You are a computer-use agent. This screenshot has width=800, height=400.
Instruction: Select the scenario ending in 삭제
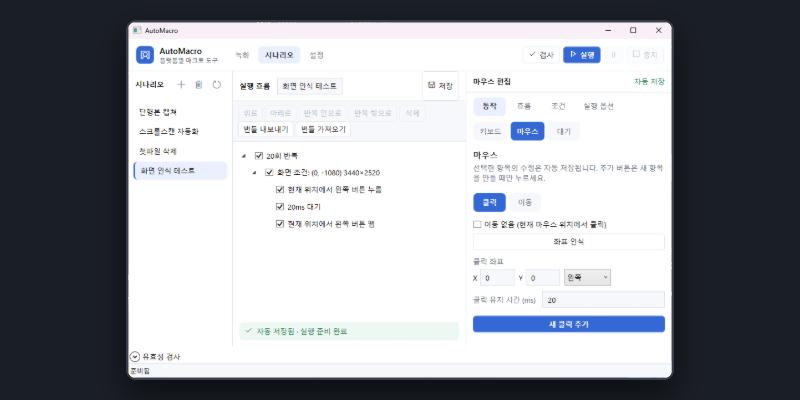180,152
